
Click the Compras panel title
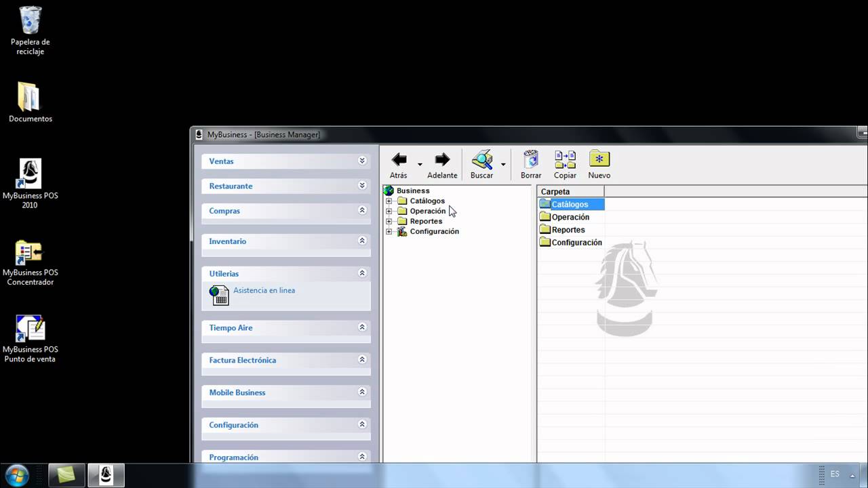coord(224,211)
